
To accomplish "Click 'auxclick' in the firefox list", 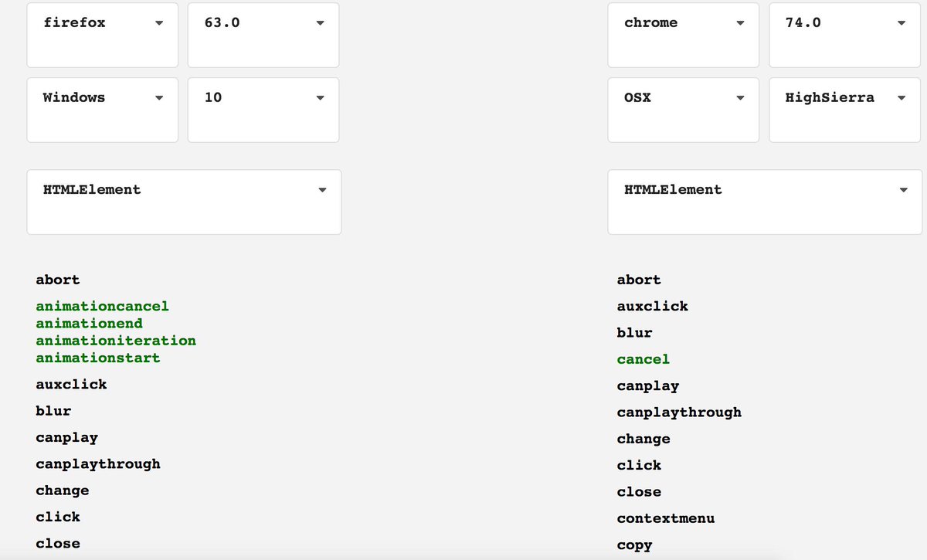I will click(x=71, y=384).
